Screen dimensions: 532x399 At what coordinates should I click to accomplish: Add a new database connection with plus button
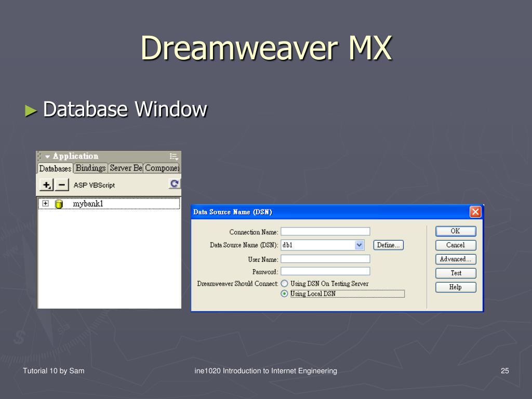pyautogui.click(x=46, y=185)
